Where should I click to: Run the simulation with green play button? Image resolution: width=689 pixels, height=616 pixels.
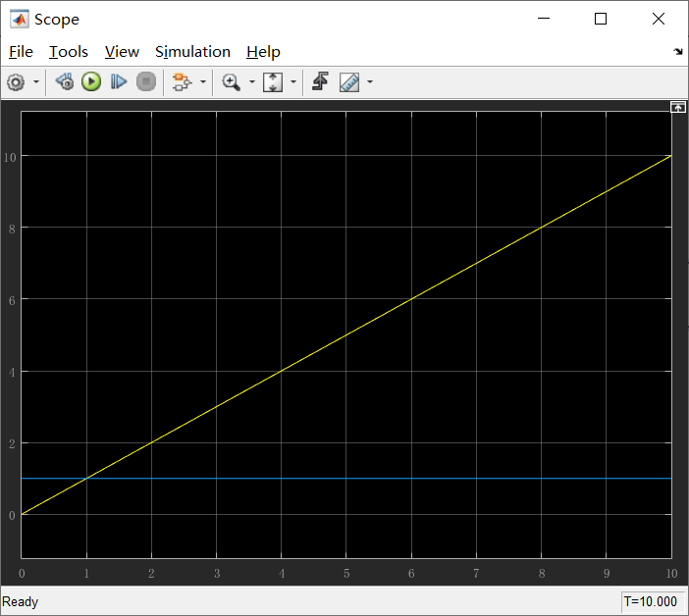[91, 82]
